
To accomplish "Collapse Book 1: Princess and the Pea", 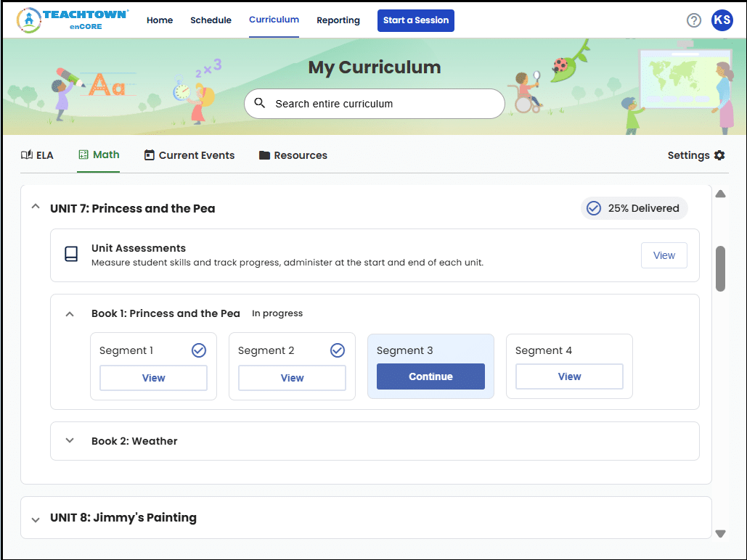I will tap(70, 314).
